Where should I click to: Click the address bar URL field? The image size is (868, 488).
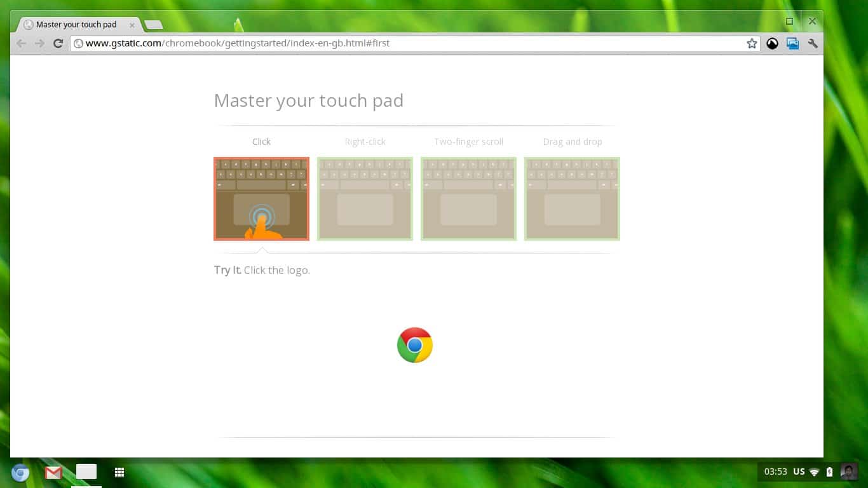point(414,43)
